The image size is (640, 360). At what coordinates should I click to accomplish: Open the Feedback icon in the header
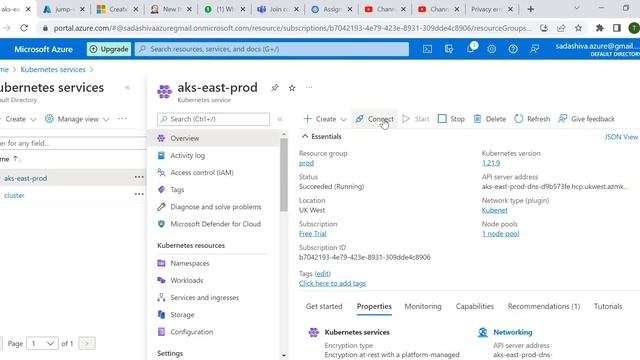(x=534, y=49)
